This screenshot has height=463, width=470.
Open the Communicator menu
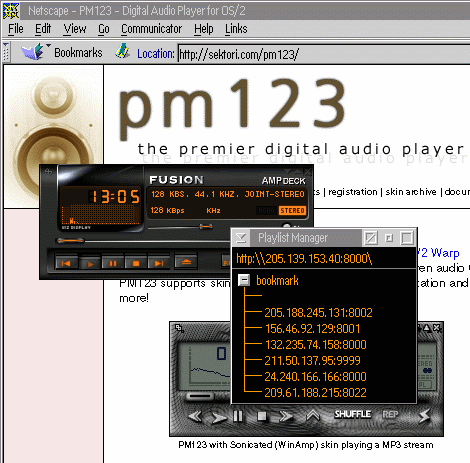click(x=151, y=29)
